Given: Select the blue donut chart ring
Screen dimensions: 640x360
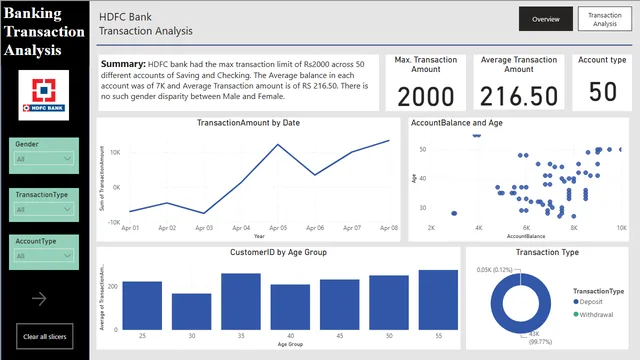Looking at the screenshot, I should 498,304.
